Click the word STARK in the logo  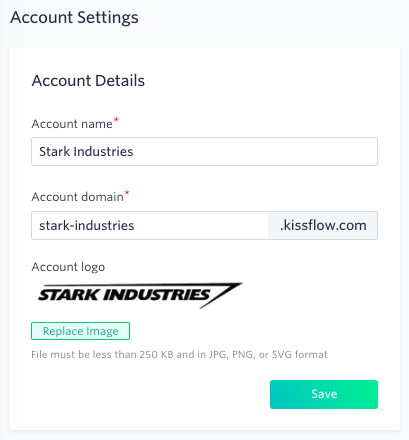point(69,295)
